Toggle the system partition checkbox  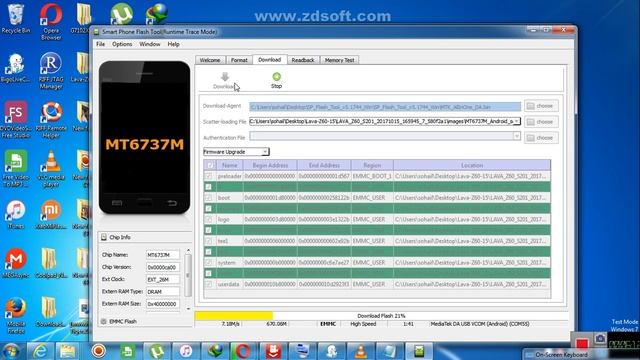click(209, 262)
